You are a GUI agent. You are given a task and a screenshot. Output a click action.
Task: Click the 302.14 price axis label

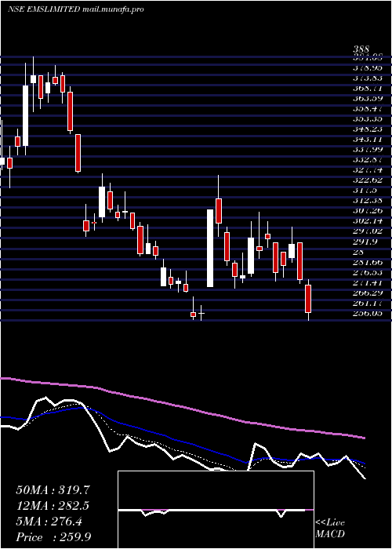click(x=367, y=221)
